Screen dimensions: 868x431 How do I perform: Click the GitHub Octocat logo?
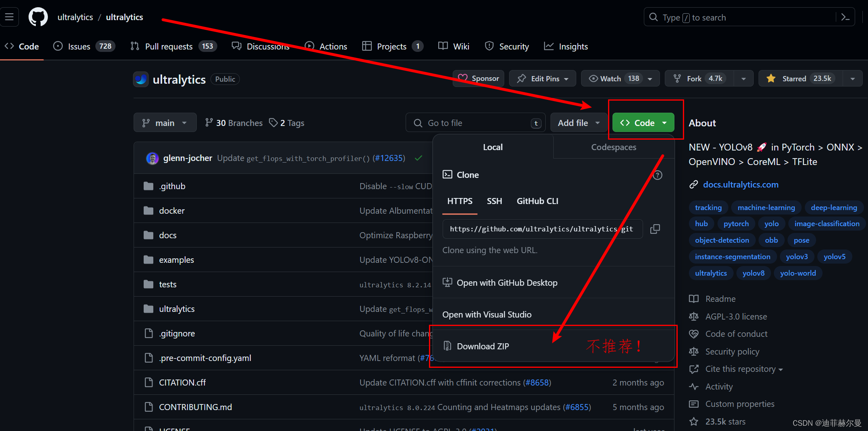38,17
